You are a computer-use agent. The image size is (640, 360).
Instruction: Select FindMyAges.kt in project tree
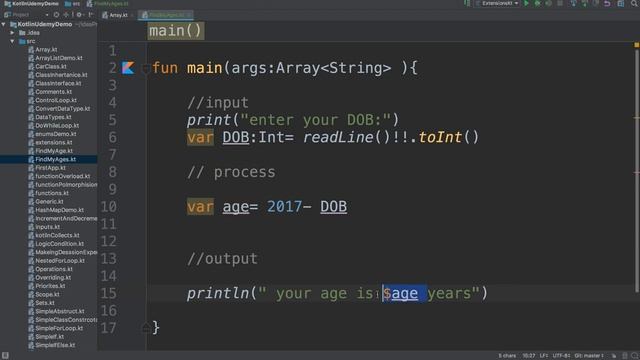tap(56, 159)
